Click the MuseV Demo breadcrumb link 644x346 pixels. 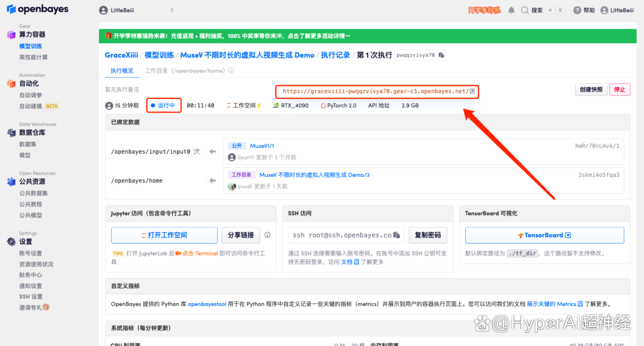click(x=247, y=55)
